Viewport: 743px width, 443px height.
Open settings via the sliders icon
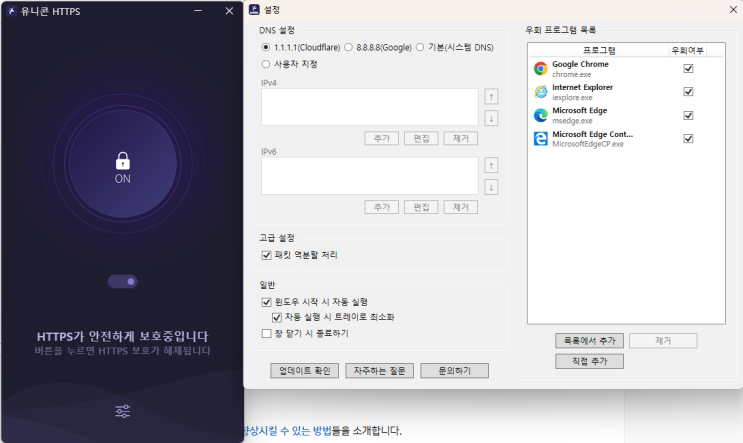pyautogui.click(x=123, y=411)
